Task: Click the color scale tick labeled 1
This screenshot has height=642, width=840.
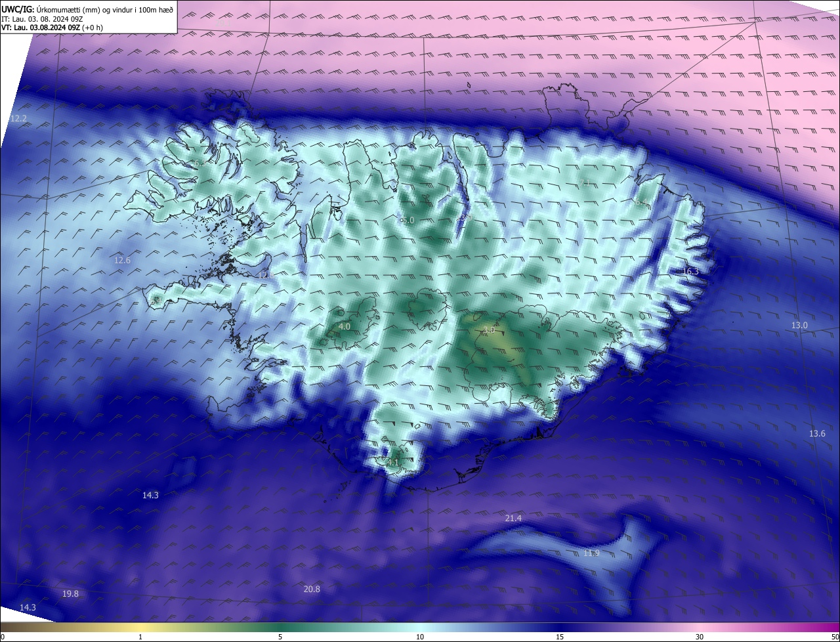Action: point(140,637)
